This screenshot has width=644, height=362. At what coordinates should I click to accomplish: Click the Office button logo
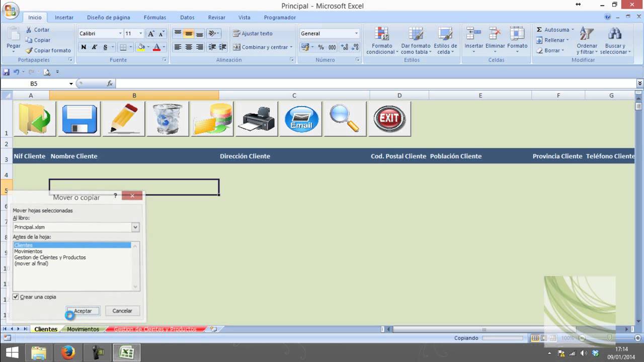(x=11, y=10)
